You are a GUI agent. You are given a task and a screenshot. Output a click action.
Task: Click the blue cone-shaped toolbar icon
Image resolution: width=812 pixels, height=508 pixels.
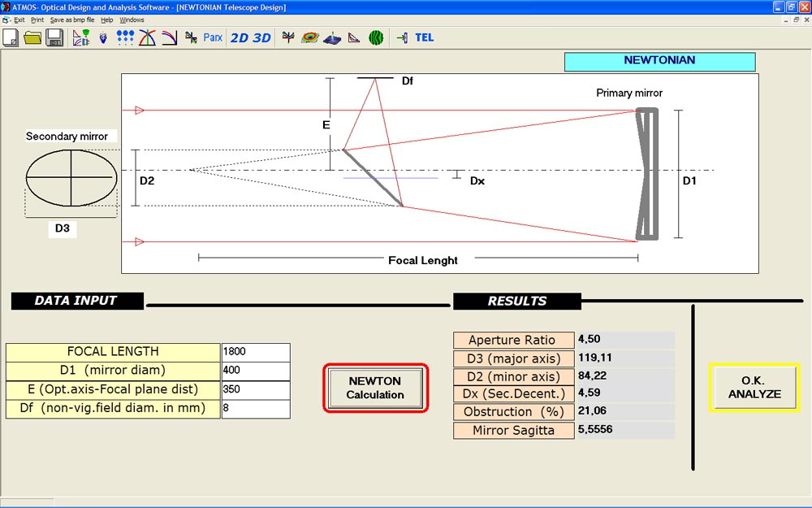point(103,38)
